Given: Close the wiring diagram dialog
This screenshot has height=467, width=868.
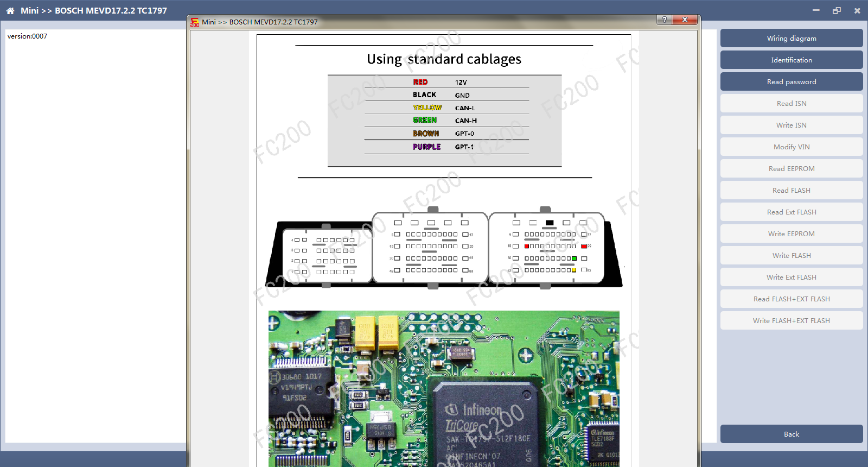Looking at the screenshot, I should pyautogui.click(x=685, y=20).
